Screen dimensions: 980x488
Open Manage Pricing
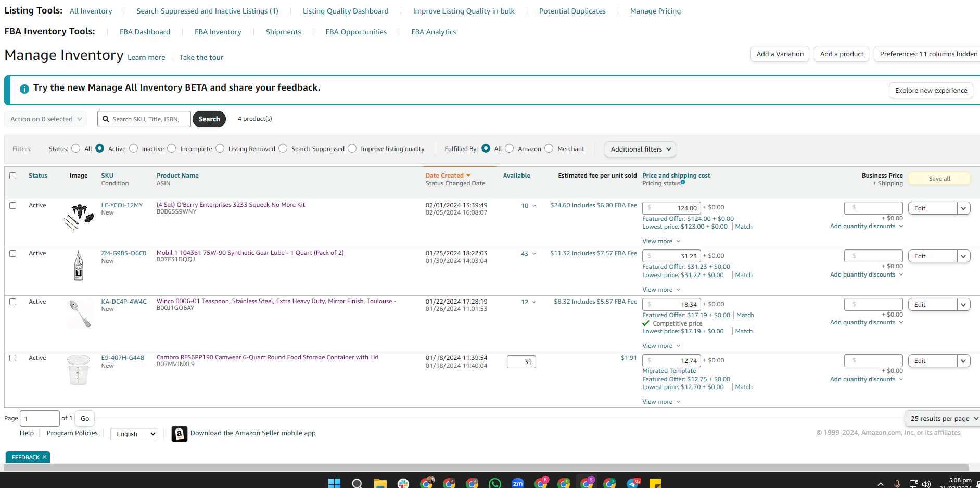coord(655,11)
